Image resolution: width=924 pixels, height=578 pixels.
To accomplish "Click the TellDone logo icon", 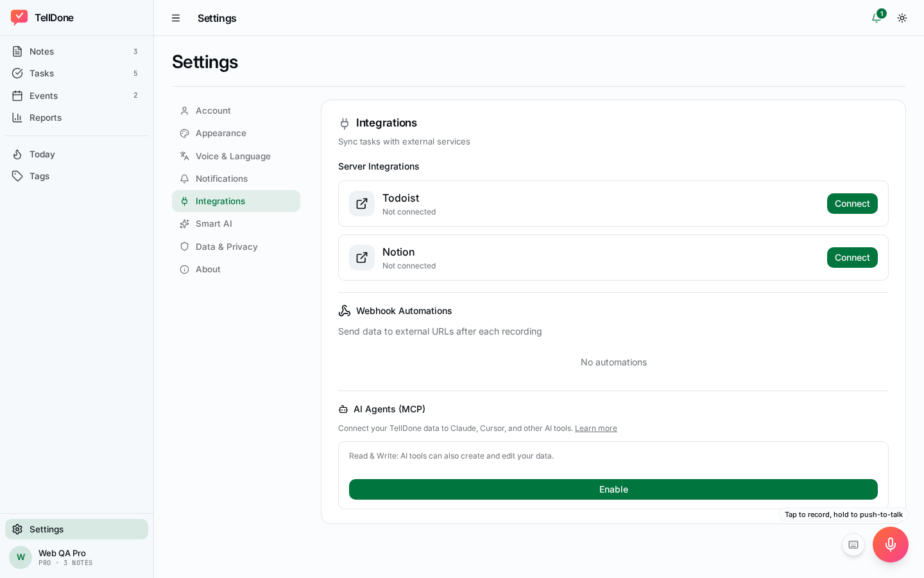I will (x=19, y=17).
